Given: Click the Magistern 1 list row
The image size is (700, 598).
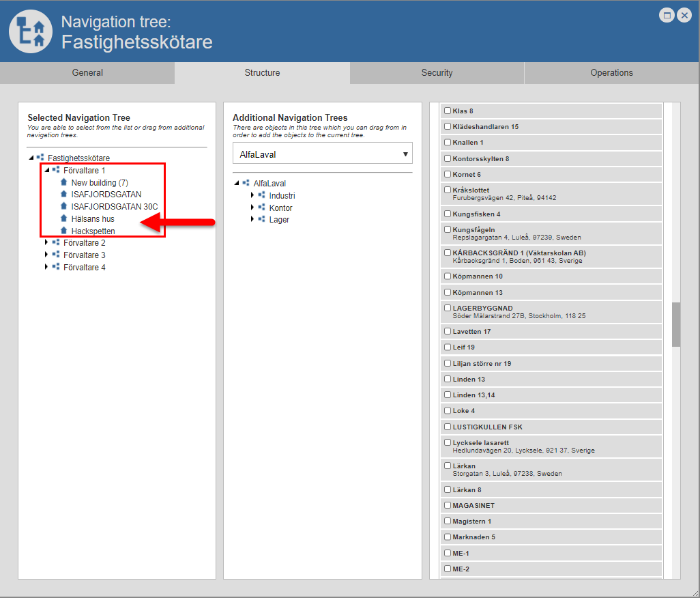Looking at the screenshot, I should click(551, 521).
